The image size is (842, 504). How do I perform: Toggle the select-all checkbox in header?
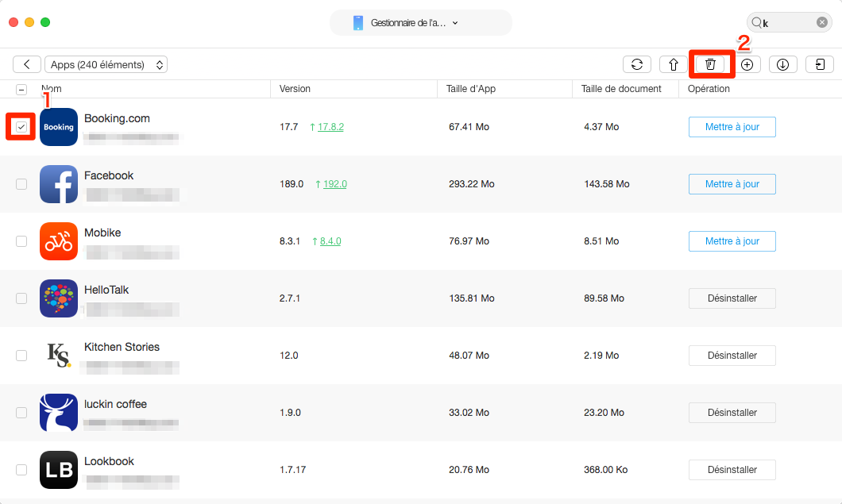pos(21,90)
